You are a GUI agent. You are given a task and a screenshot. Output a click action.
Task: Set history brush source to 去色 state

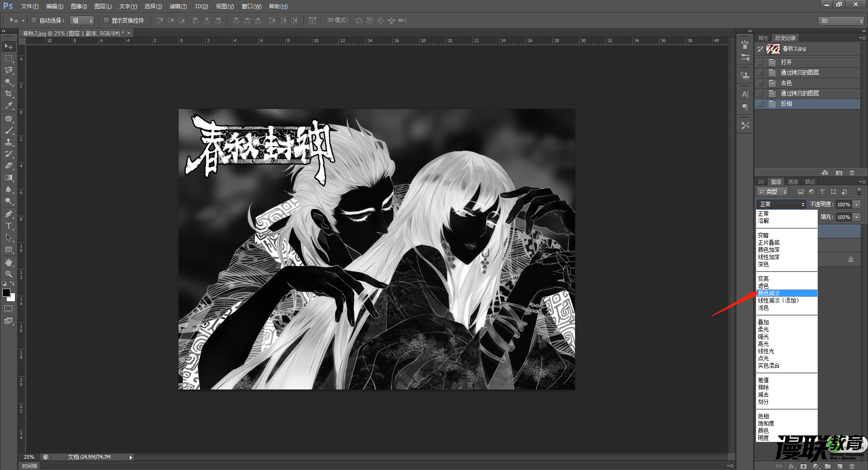coord(760,83)
